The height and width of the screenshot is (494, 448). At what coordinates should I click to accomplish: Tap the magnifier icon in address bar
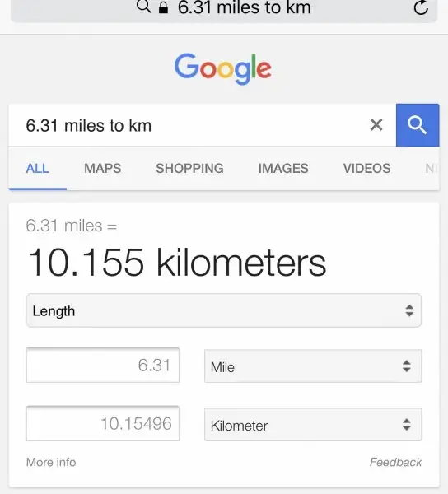(143, 6)
